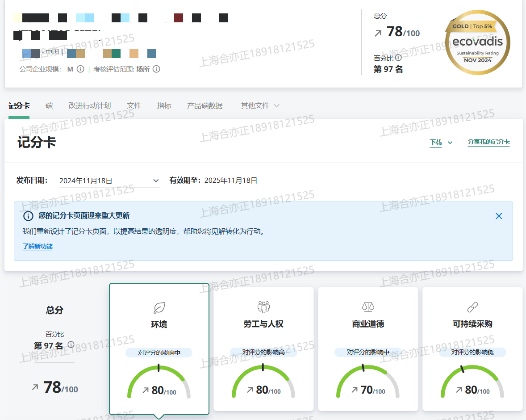Image resolution: width=526 pixels, height=420 pixels.
Task: Switch to the 碳 tab
Action: pyautogui.click(x=49, y=106)
